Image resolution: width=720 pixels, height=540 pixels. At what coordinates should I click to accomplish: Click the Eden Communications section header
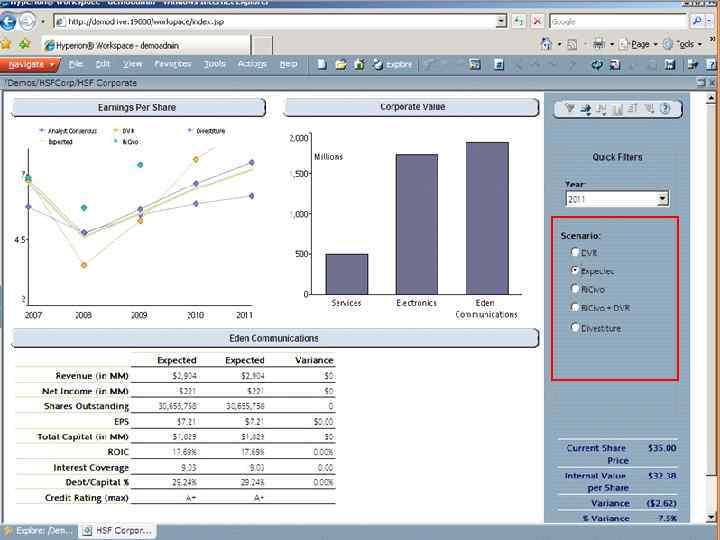click(x=275, y=338)
